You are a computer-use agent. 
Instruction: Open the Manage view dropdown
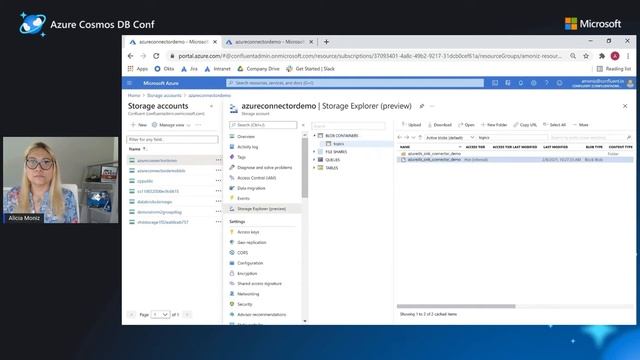pos(171,125)
